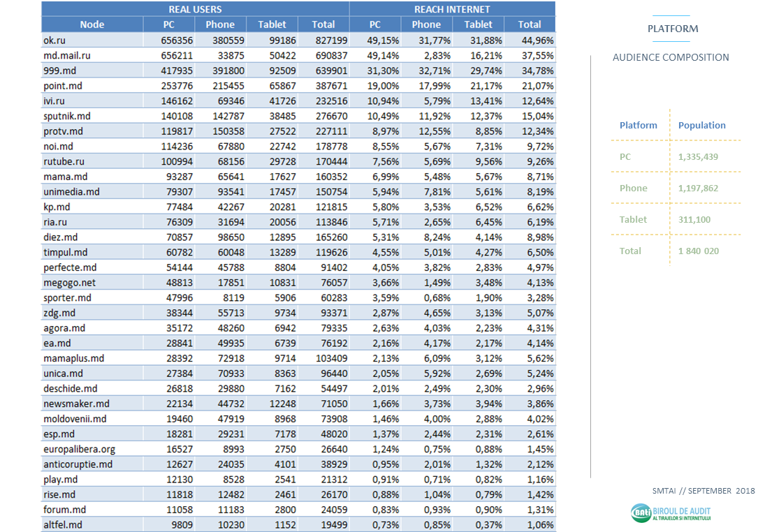Select the newsmaker.md node cell

pos(75,404)
